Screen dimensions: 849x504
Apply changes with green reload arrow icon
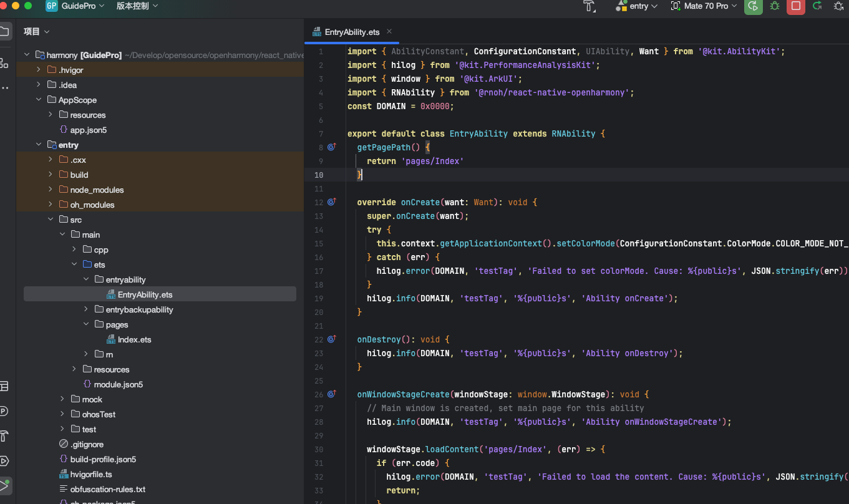[x=817, y=6]
